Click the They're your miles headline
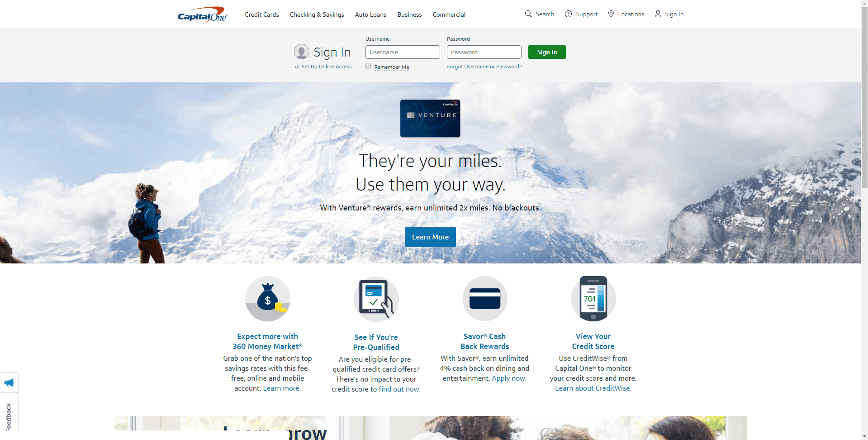 [430, 161]
